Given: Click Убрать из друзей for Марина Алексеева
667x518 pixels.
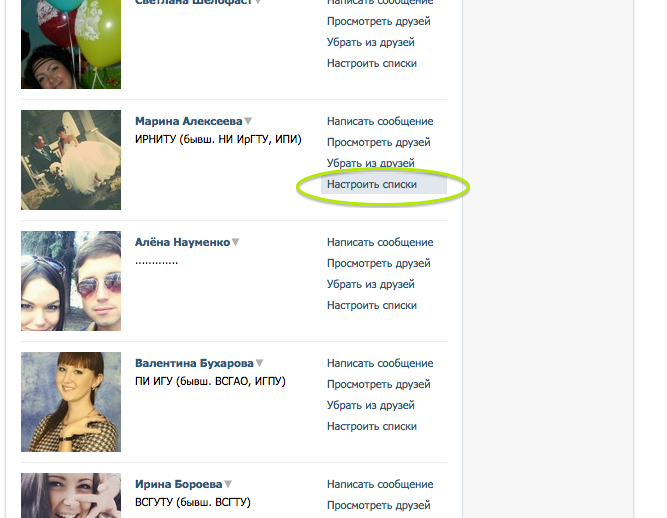Looking at the screenshot, I should click(x=371, y=163).
